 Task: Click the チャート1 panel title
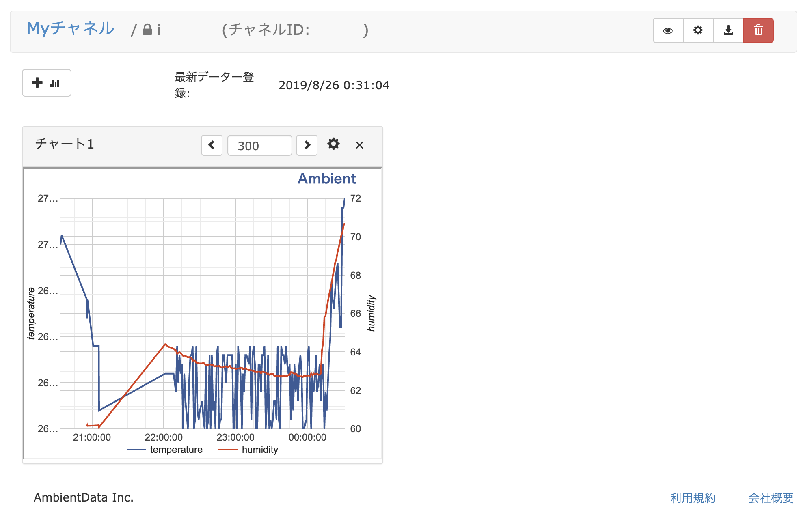[x=65, y=144]
